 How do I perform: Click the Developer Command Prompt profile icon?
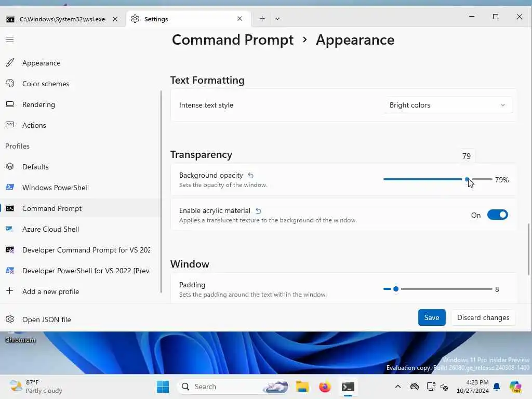(x=10, y=250)
